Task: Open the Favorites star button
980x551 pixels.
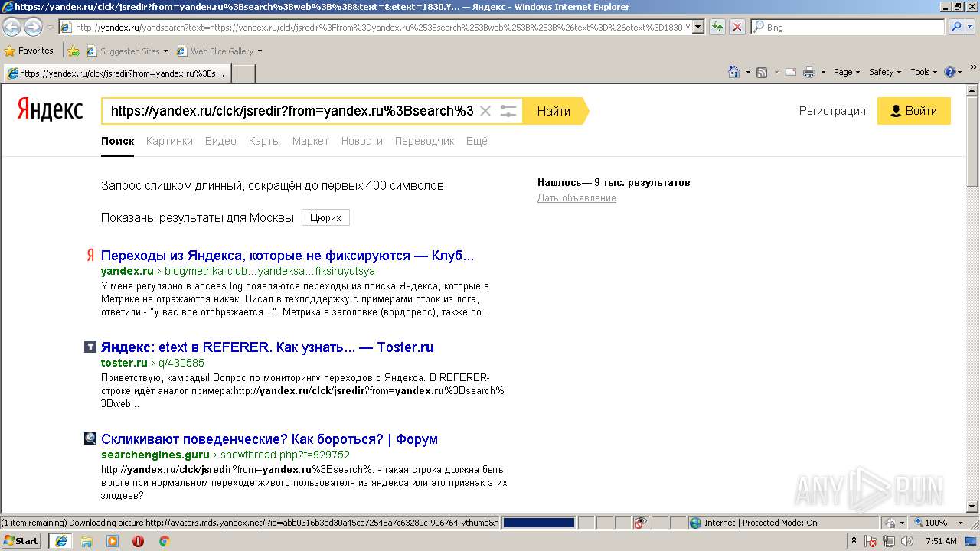Action: (29, 51)
